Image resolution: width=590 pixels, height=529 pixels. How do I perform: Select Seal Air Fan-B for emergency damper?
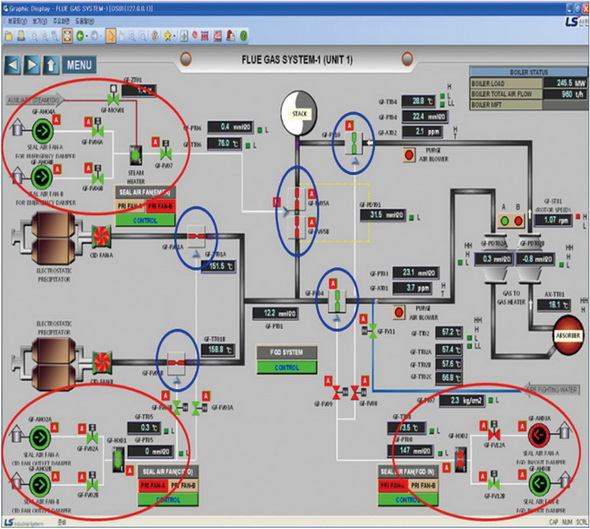pyautogui.click(x=42, y=176)
